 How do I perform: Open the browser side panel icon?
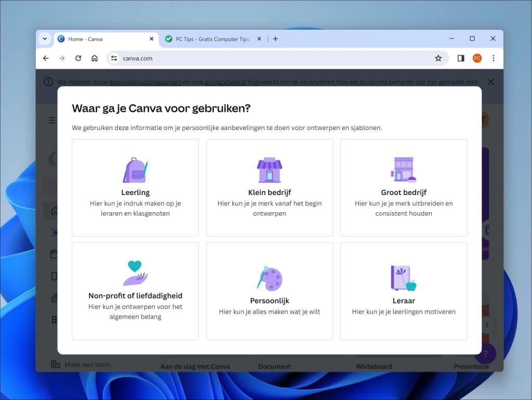(461, 58)
